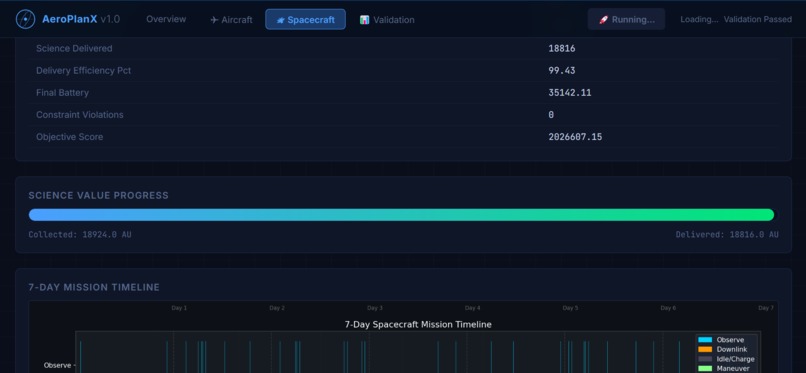Click the Objective Score label
This screenshot has width=806, height=373.
pyautogui.click(x=69, y=137)
